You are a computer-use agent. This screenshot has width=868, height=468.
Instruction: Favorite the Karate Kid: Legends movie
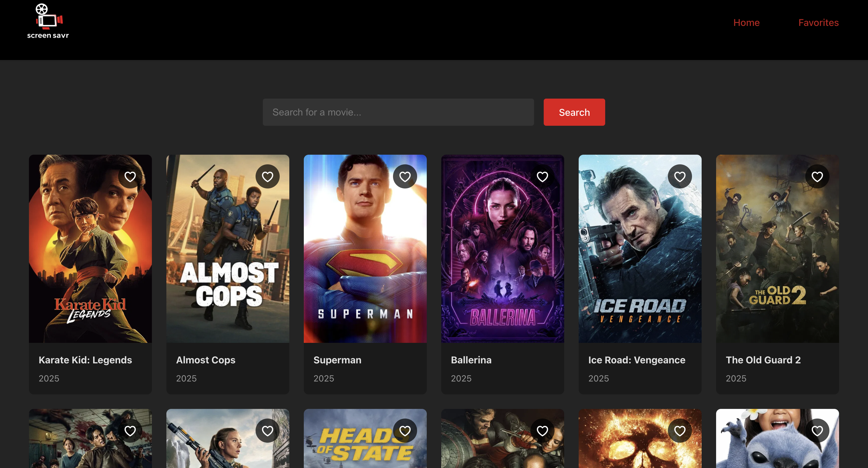130,176
